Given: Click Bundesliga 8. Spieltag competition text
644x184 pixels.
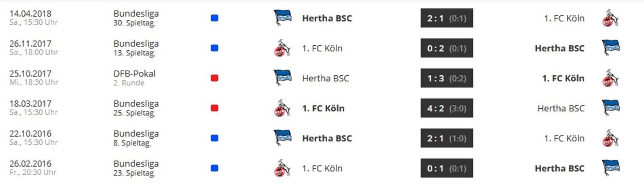Looking at the screenshot, I should point(136,138).
